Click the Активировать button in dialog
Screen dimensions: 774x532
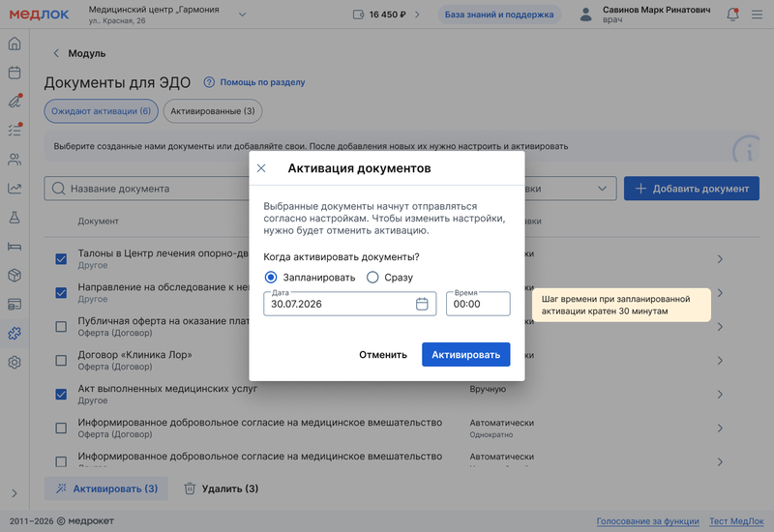point(466,354)
